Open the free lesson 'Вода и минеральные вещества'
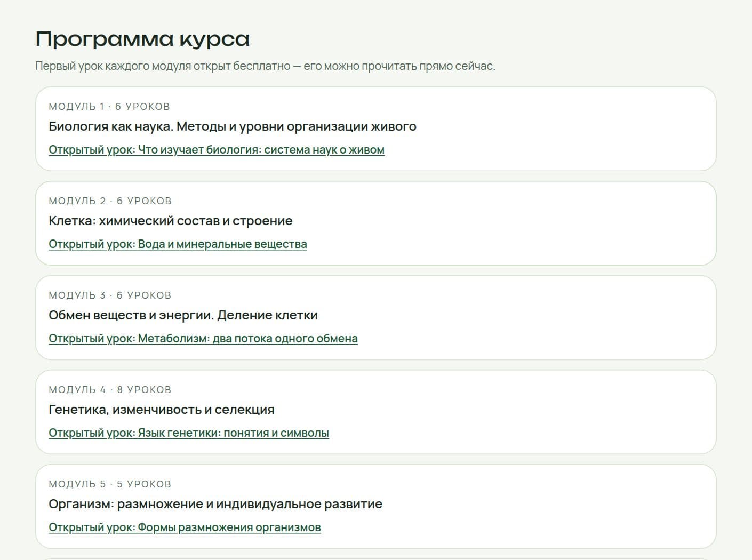Viewport: 752px width, 560px height. click(178, 244)
